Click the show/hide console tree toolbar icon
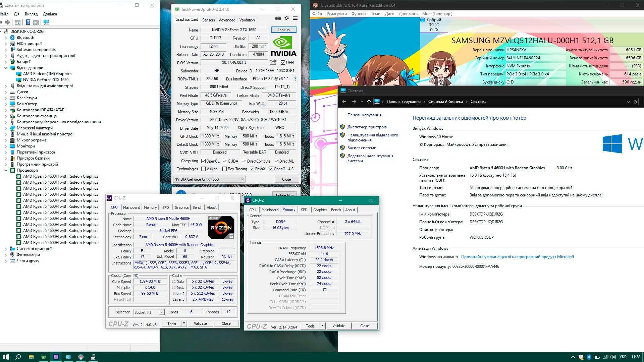 (x=18, y=22)
